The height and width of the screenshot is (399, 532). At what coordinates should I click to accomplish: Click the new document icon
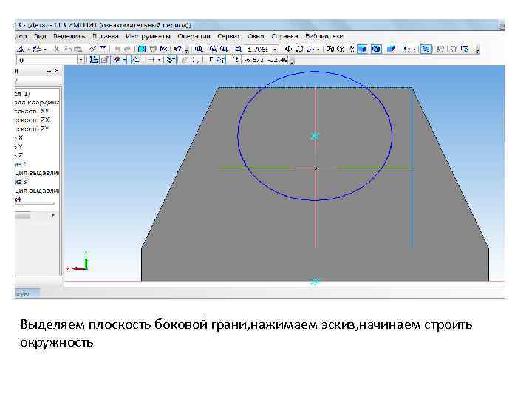(x=20, y=49)
